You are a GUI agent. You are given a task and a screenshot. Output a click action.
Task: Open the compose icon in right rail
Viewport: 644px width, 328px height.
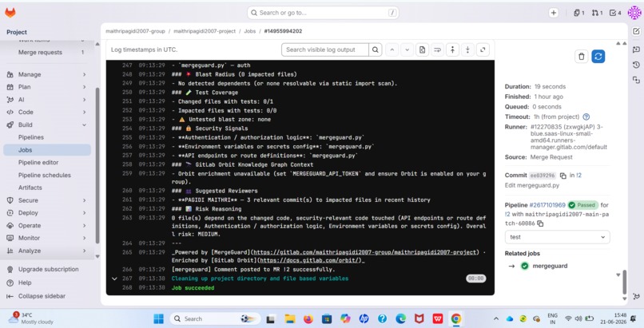[636, 31]
